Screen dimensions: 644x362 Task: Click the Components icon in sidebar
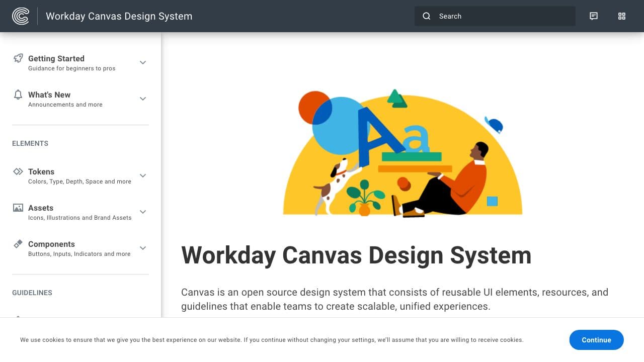tap(18, 243)
